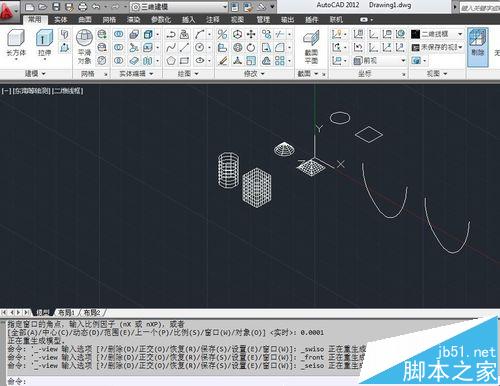Expand the 截面 panel title
Viewport: 500px width, 386px height.
click(307, 73)
